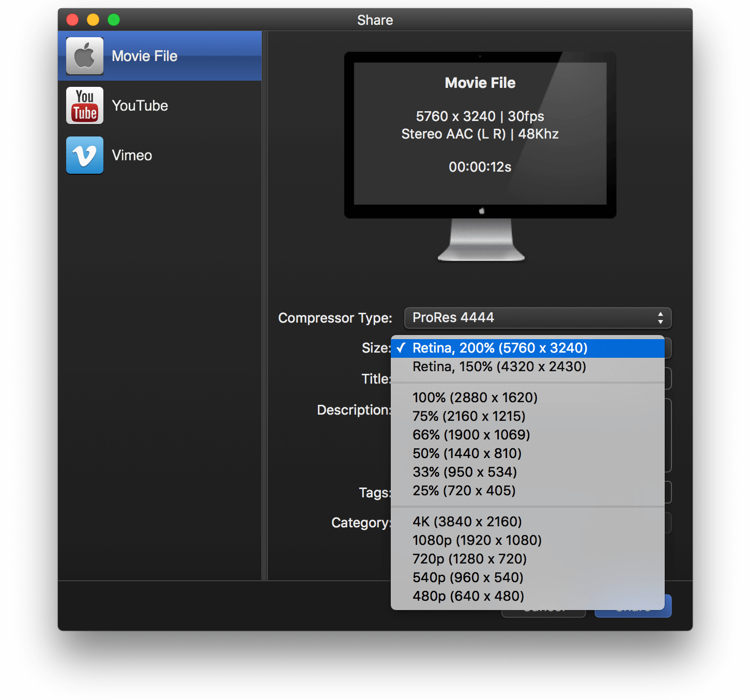Select the Apple Movie File icon

pos(85,56)
